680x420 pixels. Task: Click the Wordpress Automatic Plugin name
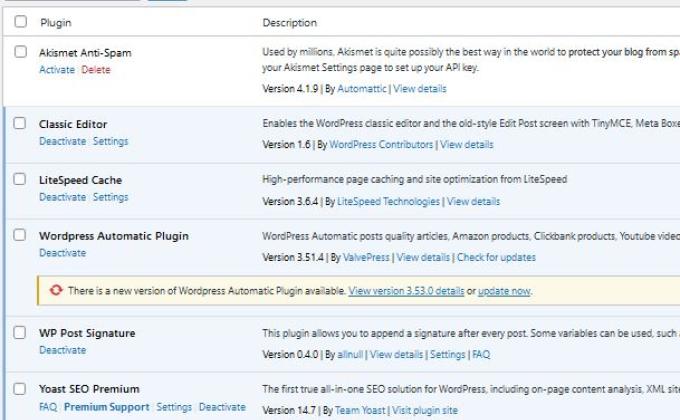pyautogui.click(x=114, y=236)
